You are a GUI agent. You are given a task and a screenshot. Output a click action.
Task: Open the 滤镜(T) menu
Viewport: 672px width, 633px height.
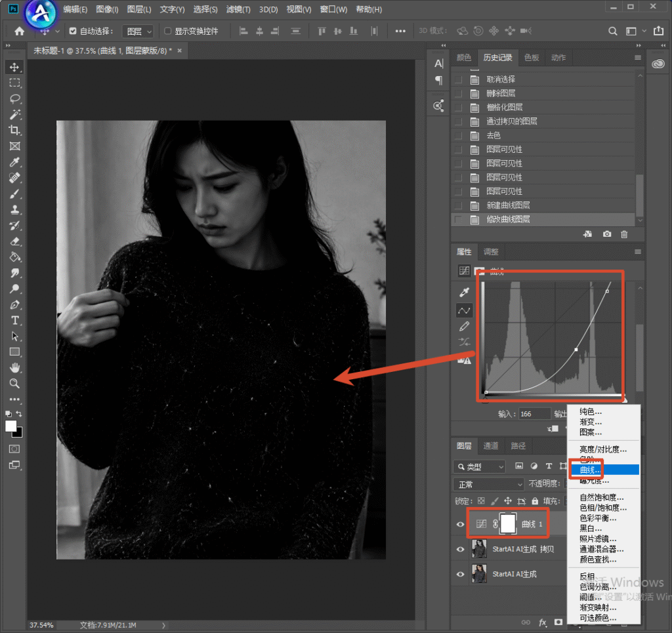(238, 9)
